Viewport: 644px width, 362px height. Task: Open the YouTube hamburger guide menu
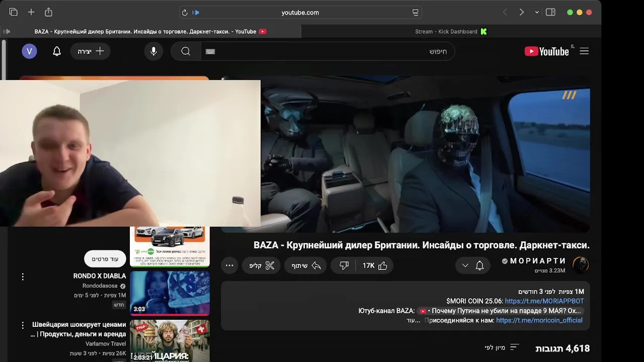tap(584, 51)
